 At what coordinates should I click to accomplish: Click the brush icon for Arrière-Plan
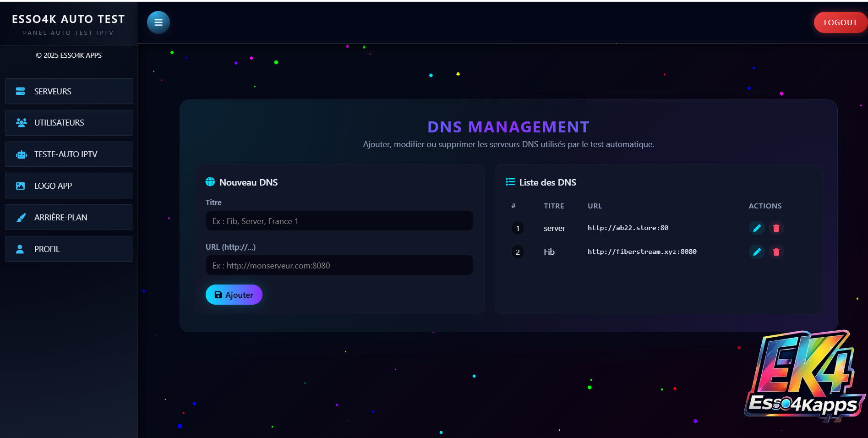[x=21, y=218]
